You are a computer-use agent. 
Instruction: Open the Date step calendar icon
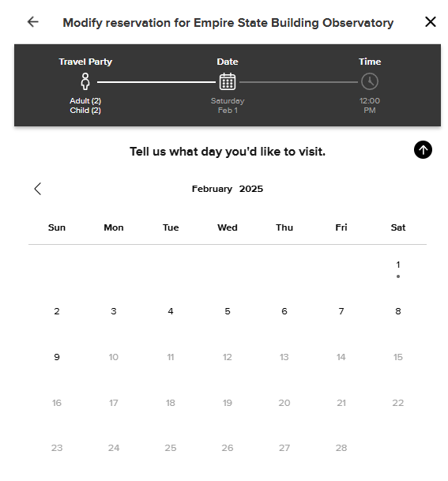[x=228, y=81]
